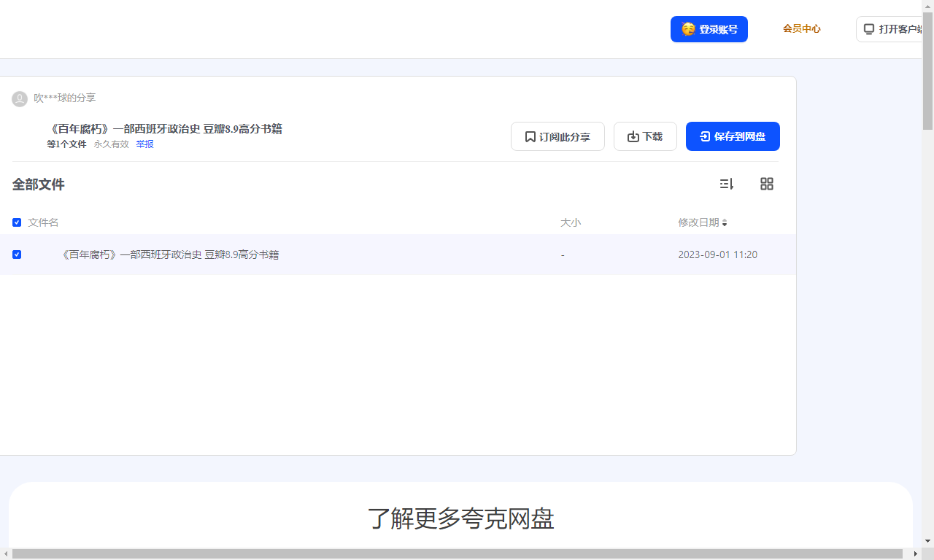Click the horizontal scrollbar right arrow
This screenshot has height=560, width=934.
point(916,554)
